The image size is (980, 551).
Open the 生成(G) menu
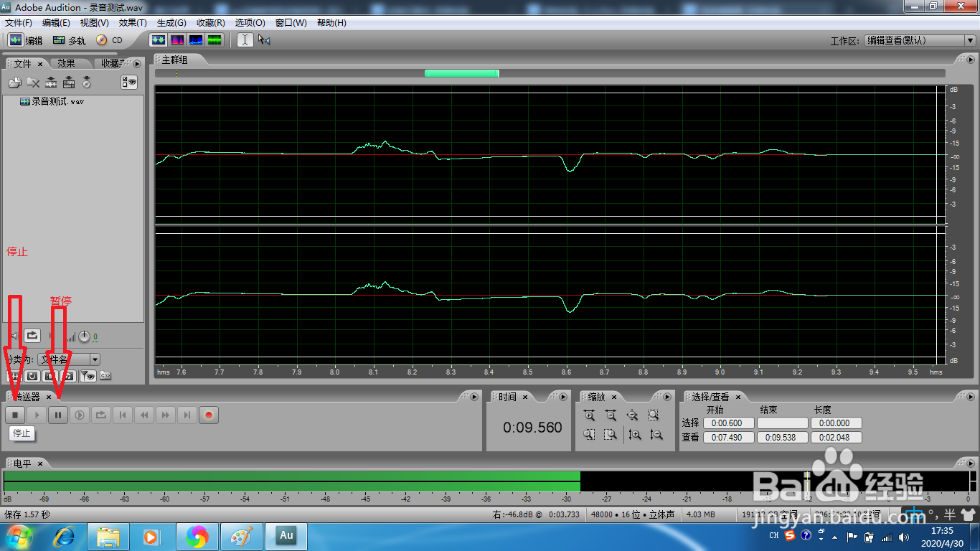[171, 23]
